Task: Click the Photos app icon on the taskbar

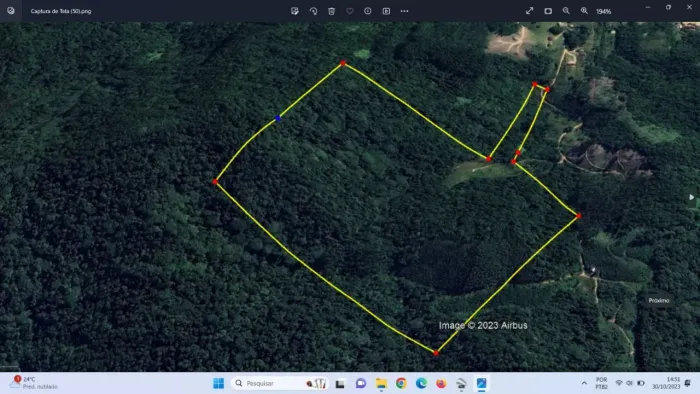Action: 481,383
